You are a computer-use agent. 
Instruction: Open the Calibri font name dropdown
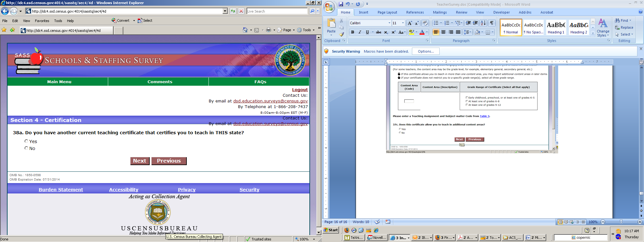[x=389, y=23]
